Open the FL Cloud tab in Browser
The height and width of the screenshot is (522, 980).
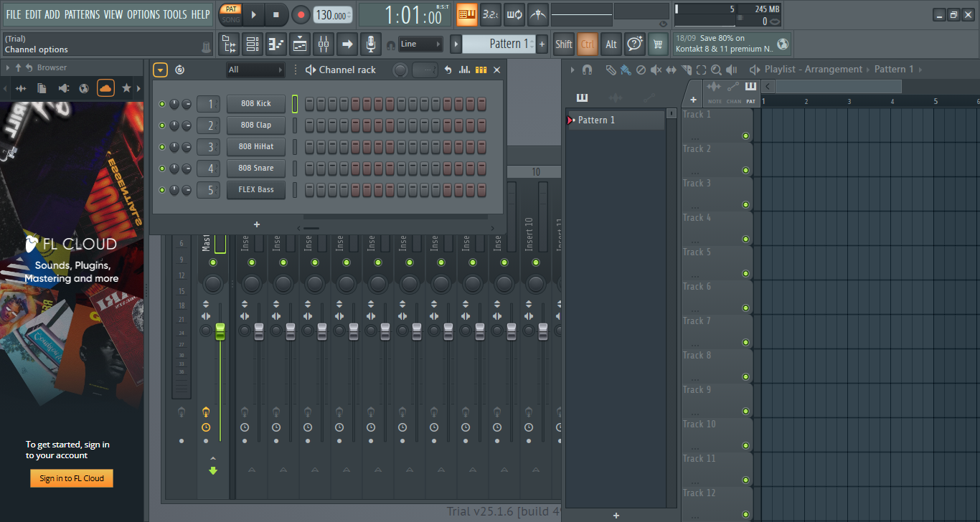pyautogui.click(x=105, y=88)
